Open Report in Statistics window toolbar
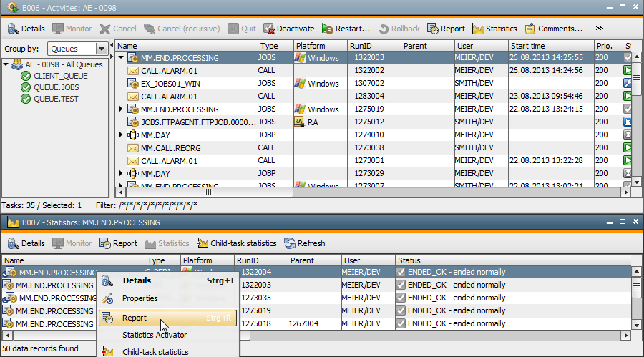Image resolution: width=644 pixels, height=357 pixels. click(118, 243)
